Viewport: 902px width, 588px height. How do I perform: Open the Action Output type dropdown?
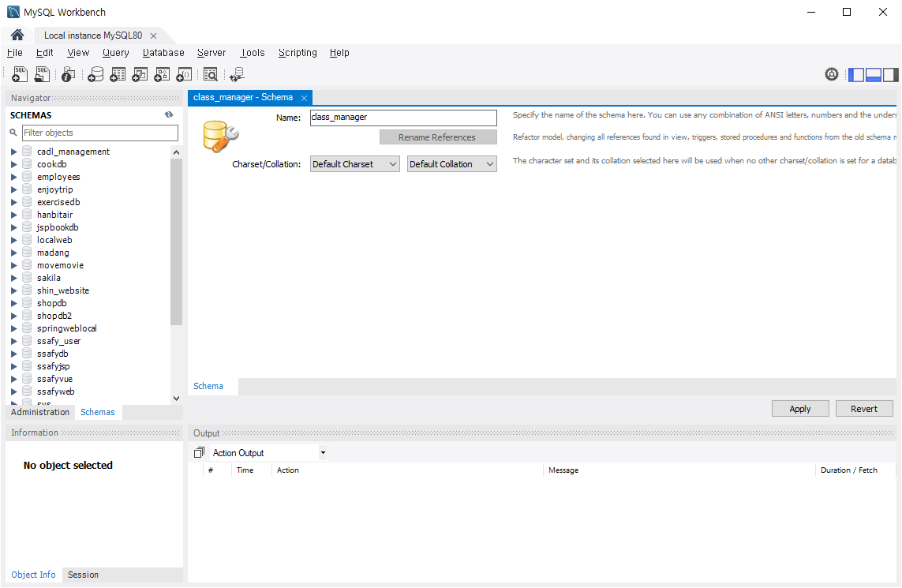pos(323,453)
